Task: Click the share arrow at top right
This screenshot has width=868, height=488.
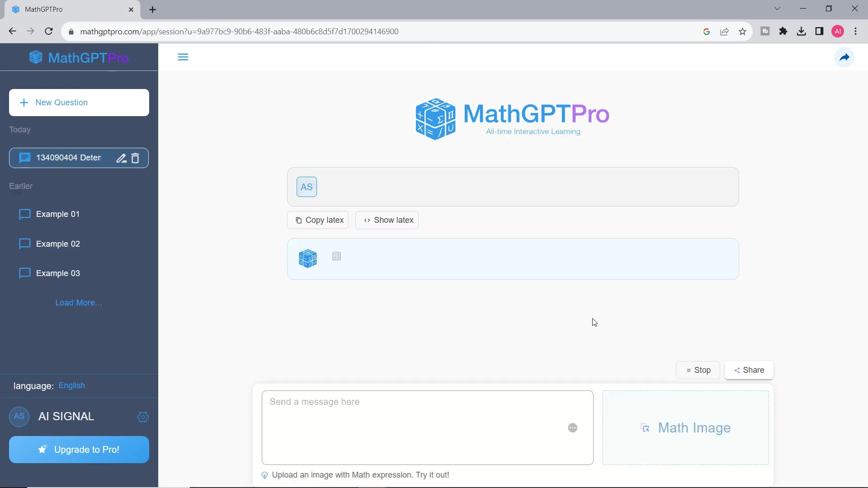Action: coord(844,57)
